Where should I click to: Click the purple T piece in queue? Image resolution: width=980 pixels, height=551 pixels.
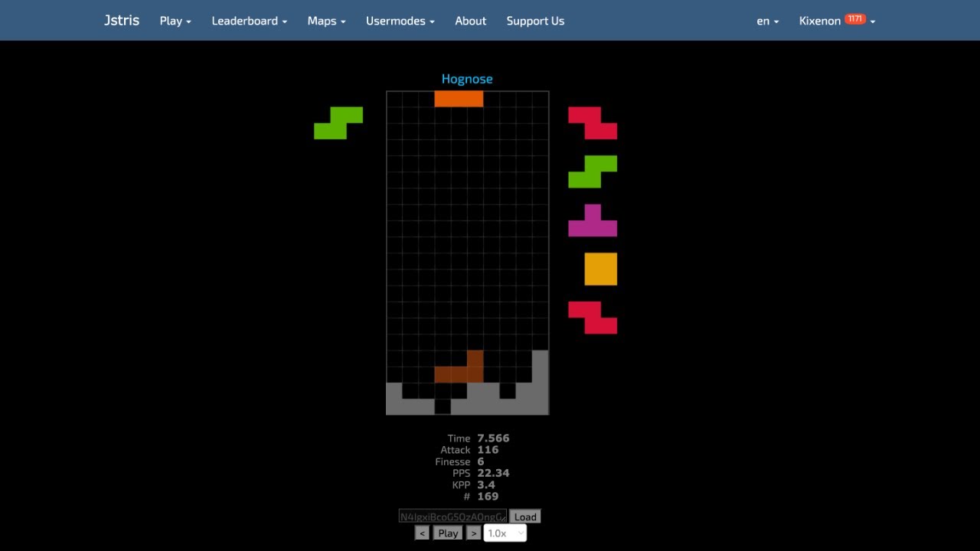[x=593, y=220]
